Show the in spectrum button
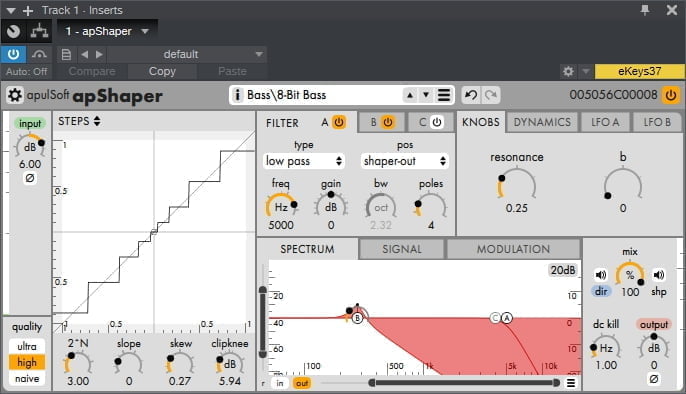The image size is (686, 394). (280, 384)
